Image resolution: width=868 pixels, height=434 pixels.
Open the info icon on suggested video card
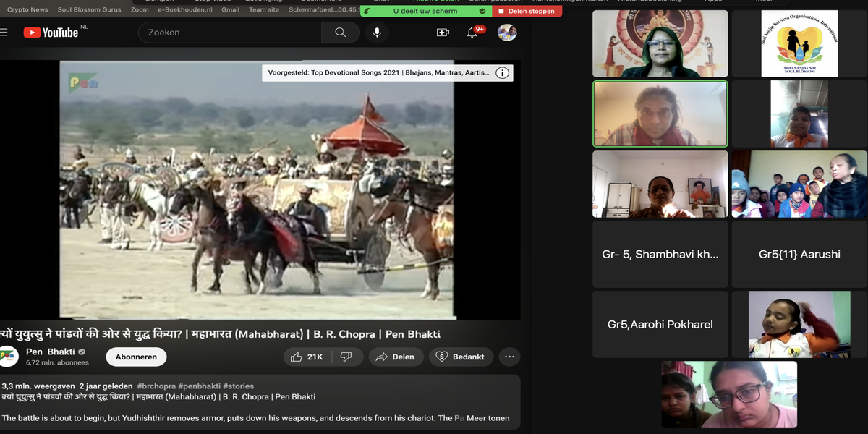click(502, 72)
